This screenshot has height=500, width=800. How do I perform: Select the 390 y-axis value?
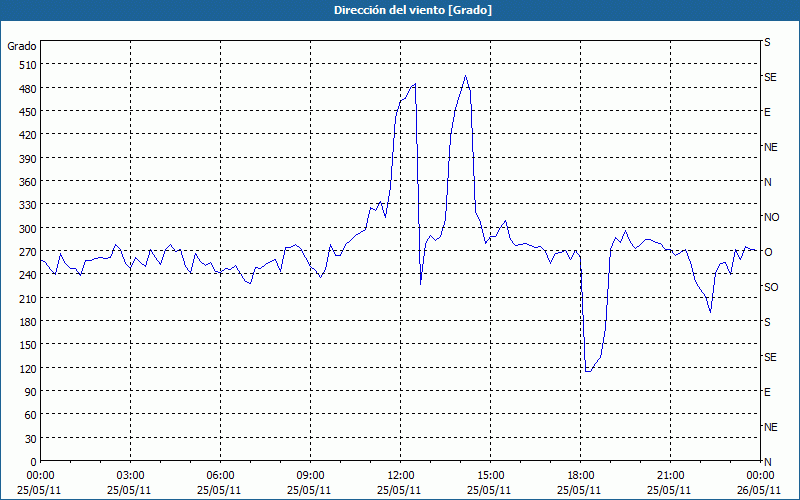click(x=28, y=159)
